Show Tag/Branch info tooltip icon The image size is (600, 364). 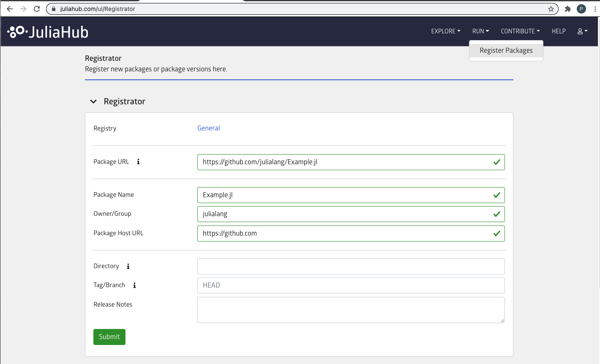pyautogui.click(x=134, y=285)
